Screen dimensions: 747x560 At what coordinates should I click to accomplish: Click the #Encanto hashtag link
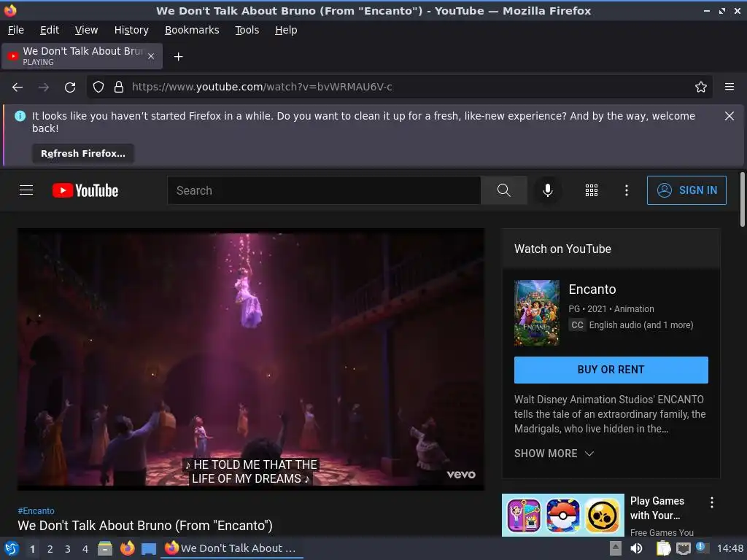coord(36,511)
